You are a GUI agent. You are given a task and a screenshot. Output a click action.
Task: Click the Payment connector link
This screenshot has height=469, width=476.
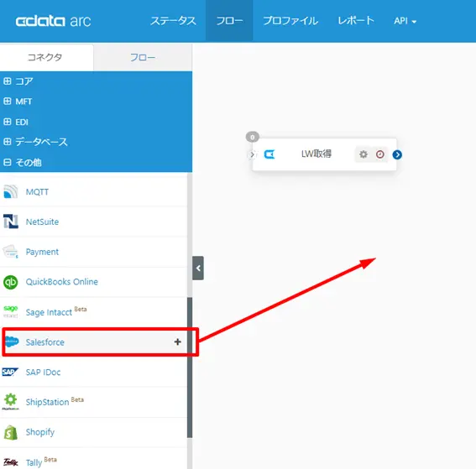[42, 252]
